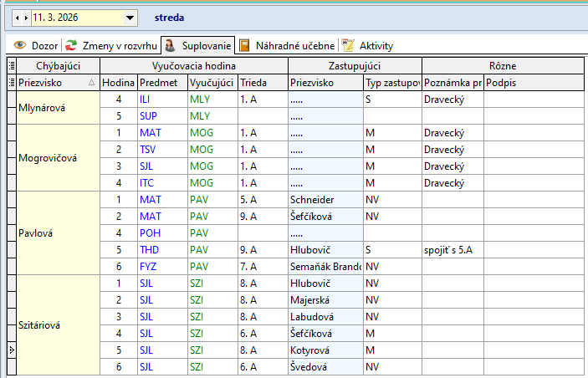The image size is (588, 378).
Task: Click the next day arrow
Action: click(26, 17)
